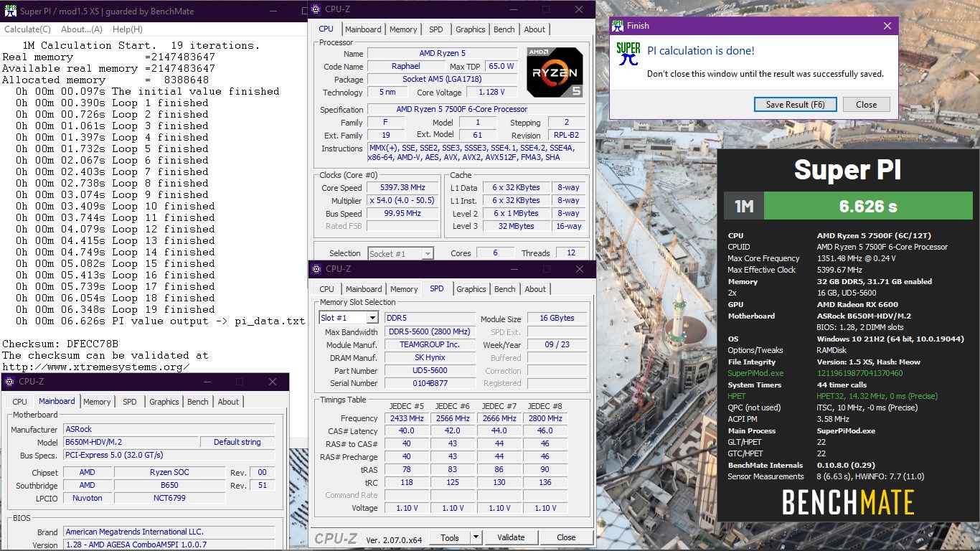The image size is (980, 551).
Task: Click the 1M label in BenchMate panel
Action: tap(744, 207)
